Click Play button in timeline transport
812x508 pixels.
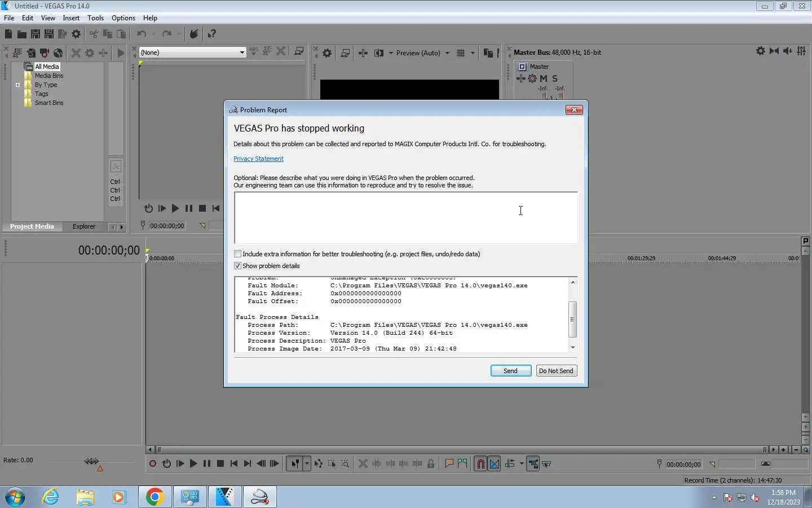193,464
